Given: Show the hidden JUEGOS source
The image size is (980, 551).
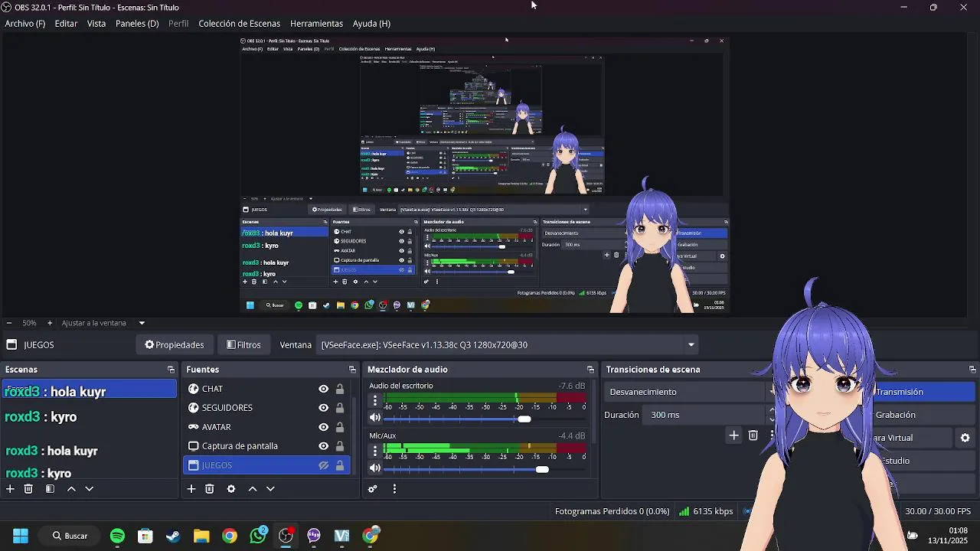Looking at the screenshot, I should 324,465.
